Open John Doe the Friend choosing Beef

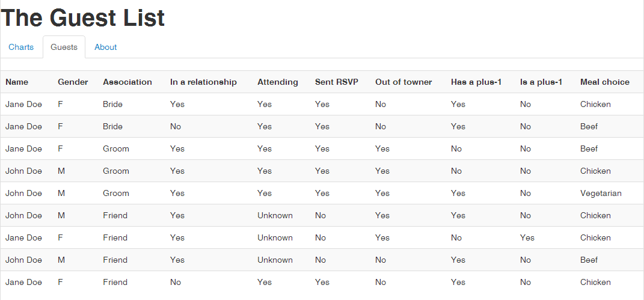coord(24,260)
